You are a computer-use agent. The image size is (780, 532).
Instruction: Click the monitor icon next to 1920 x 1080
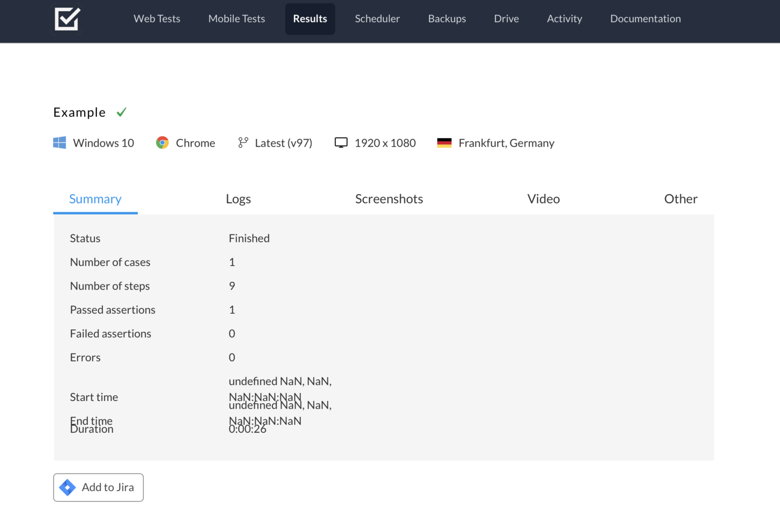pyautogui.click(x=341, y=142)
